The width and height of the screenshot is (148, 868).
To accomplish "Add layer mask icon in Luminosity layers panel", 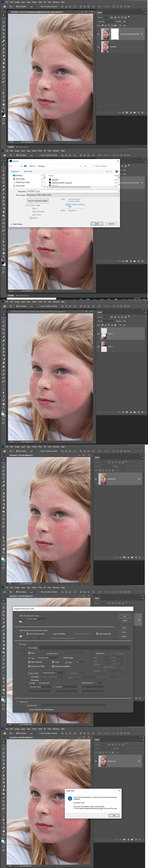I will [x=127, y=113].
